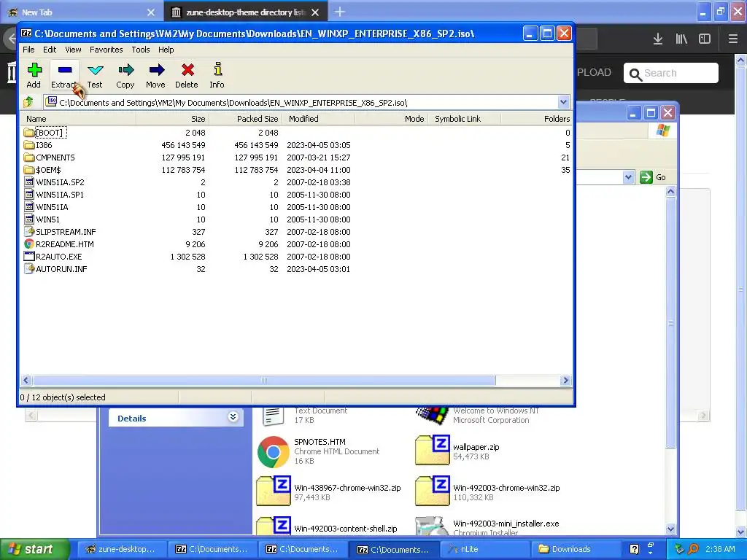Click the WIN51IA.SP2 file name
This screenshot has width=747, height=560.
60,182
